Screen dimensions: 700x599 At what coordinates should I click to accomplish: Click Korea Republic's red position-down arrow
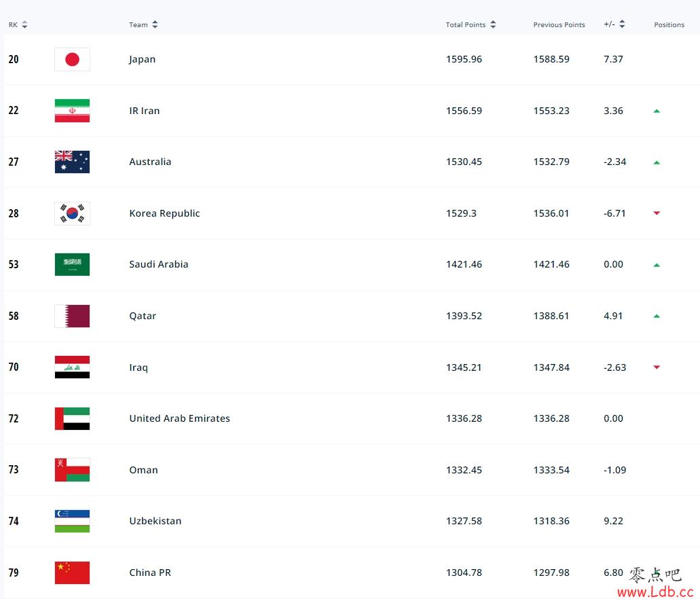click(x=657, y=213)
